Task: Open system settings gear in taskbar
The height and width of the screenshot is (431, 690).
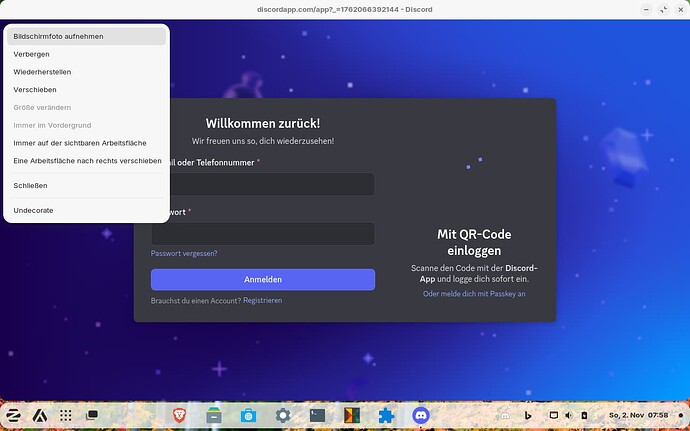Action: click(283, 414)
